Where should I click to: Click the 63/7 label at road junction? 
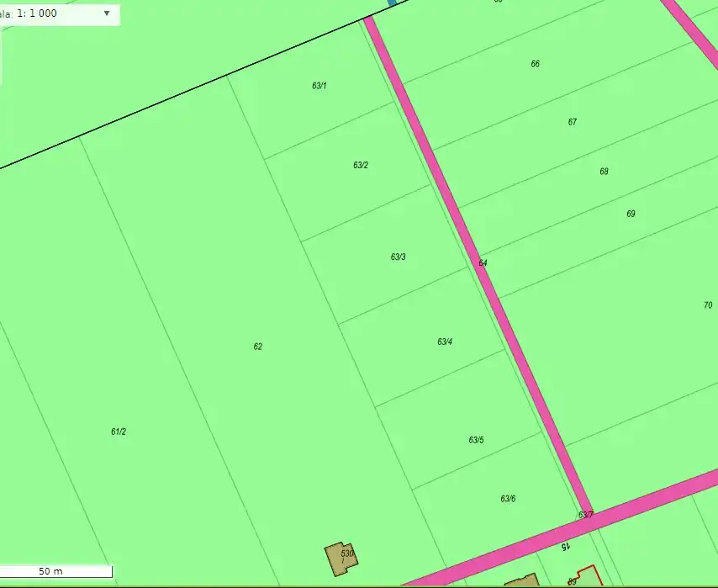[586, 515]
